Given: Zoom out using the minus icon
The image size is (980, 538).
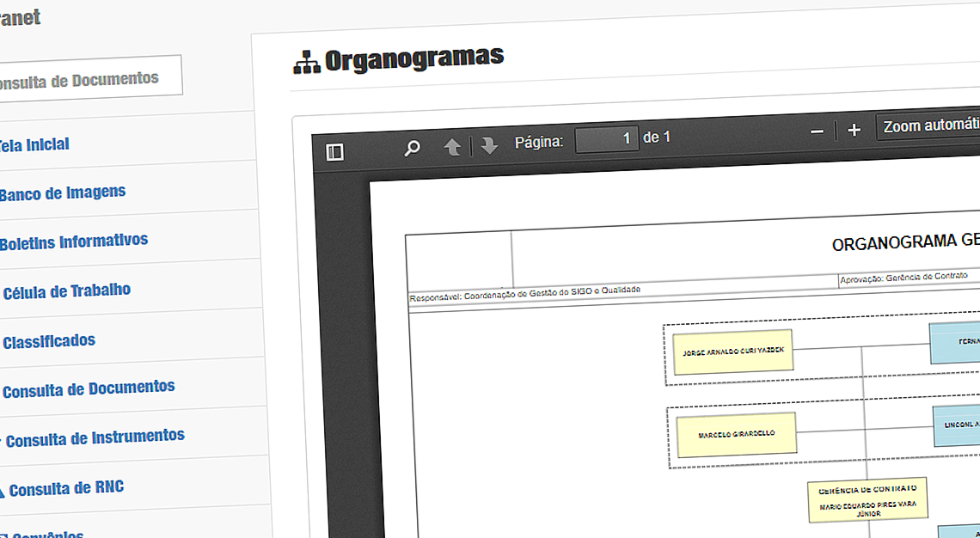Looking at the screenshot, I should (817, 131).
